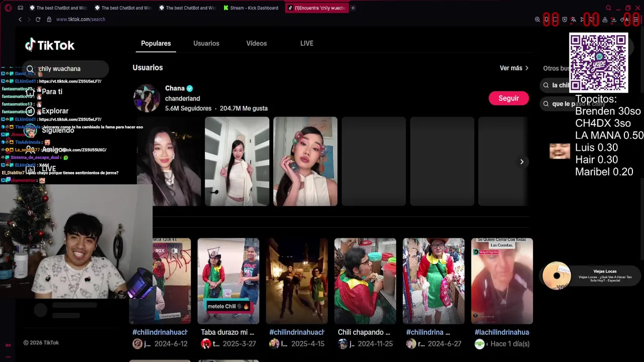Click the translate page icon

573,20
